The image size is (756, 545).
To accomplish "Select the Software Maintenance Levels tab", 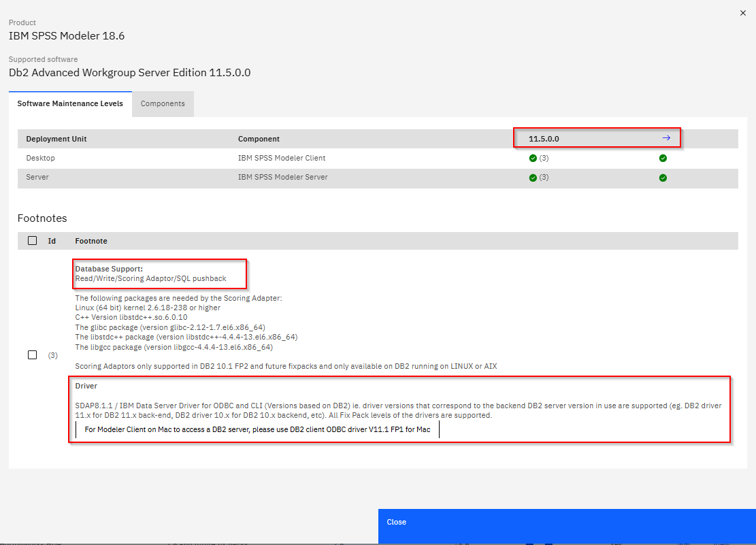I will [70, 103].
